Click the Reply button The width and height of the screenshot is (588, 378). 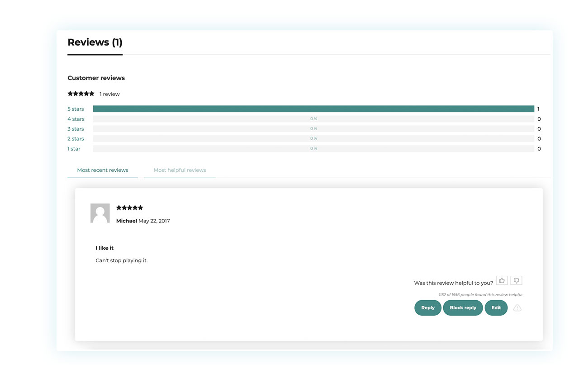pyautogui.click(x=428, y=308)
